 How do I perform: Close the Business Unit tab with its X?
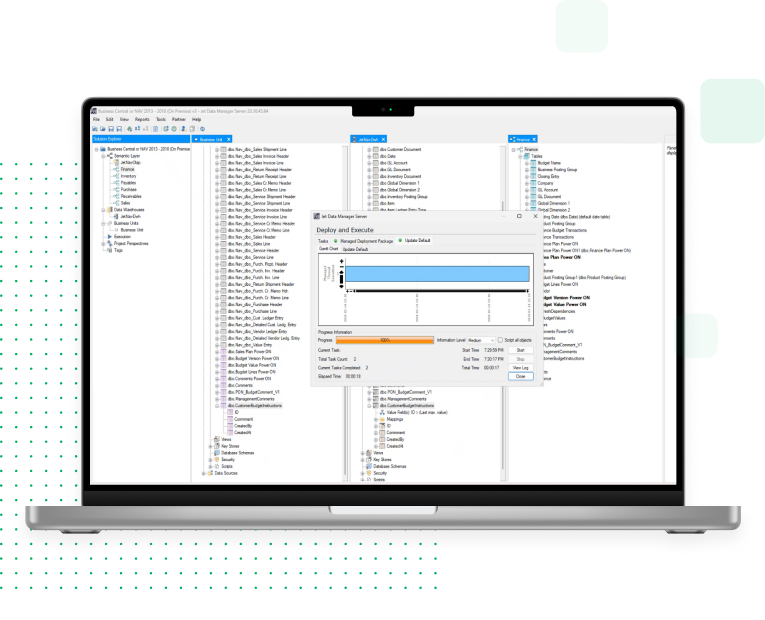(229, 140)
